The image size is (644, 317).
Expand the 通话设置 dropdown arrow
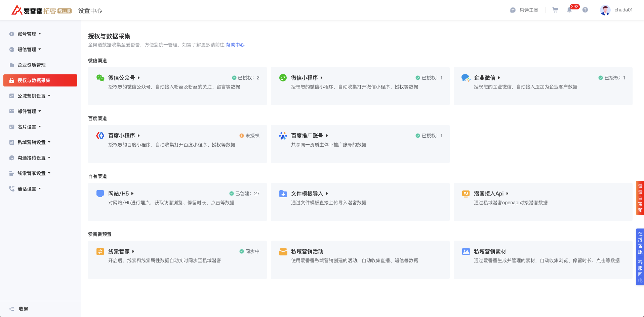click(40, 189)
